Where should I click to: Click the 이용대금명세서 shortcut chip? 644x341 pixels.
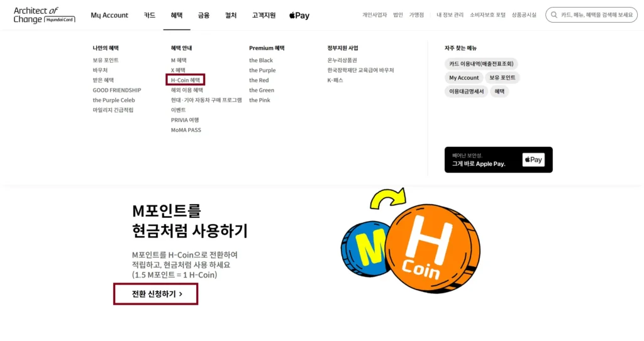[466, 92]
